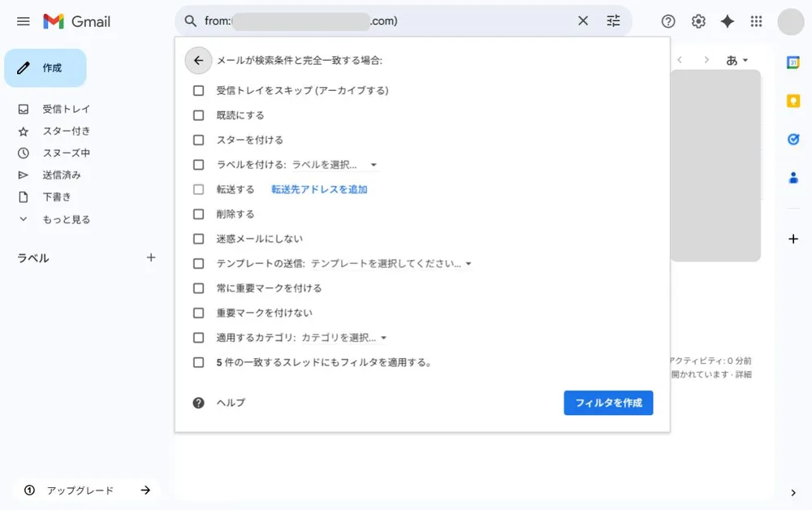812x510 pixels.
Task: Check ラベルを付ける checkbox
Action: click(x=198, y=165)
